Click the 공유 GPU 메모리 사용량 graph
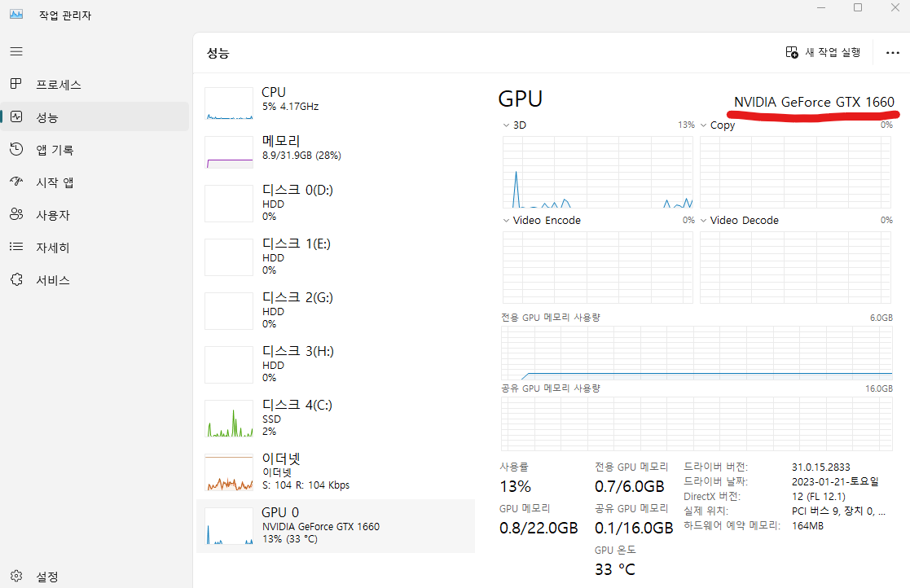 pos(697,423)
